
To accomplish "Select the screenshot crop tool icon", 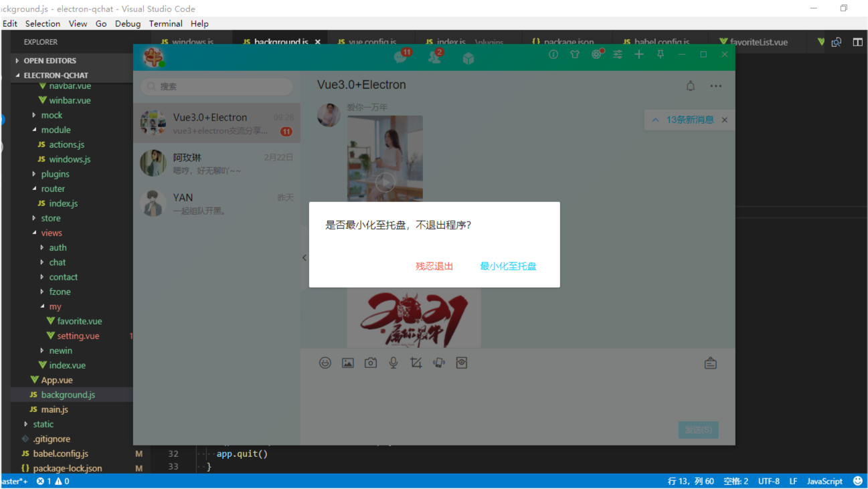I will click(416, 363).
